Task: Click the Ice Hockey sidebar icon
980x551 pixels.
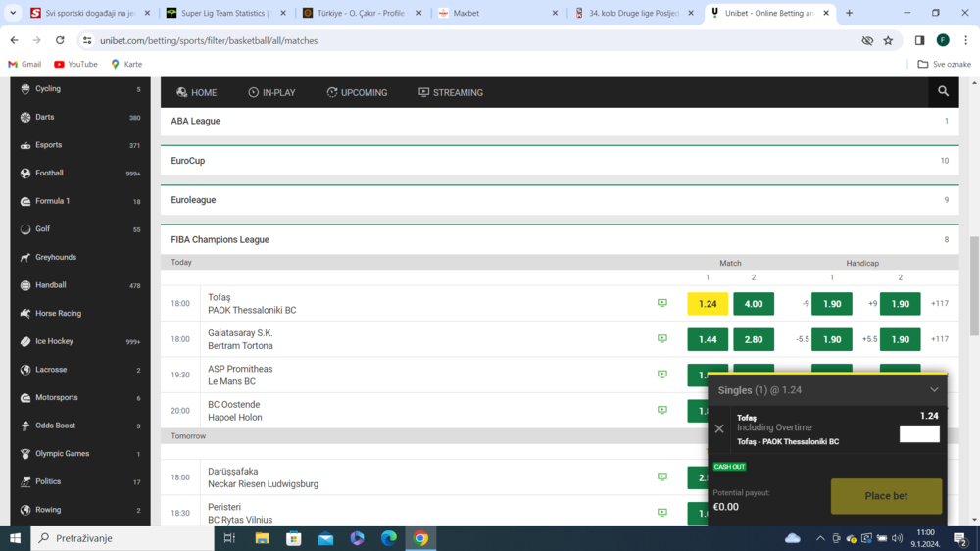Action: (25, 341)
